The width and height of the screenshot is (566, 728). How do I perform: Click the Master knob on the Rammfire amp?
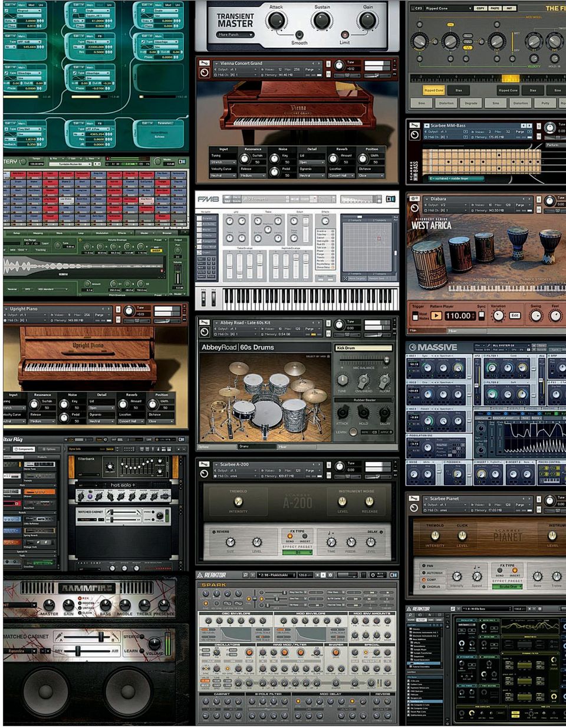[x=50, y=605]
